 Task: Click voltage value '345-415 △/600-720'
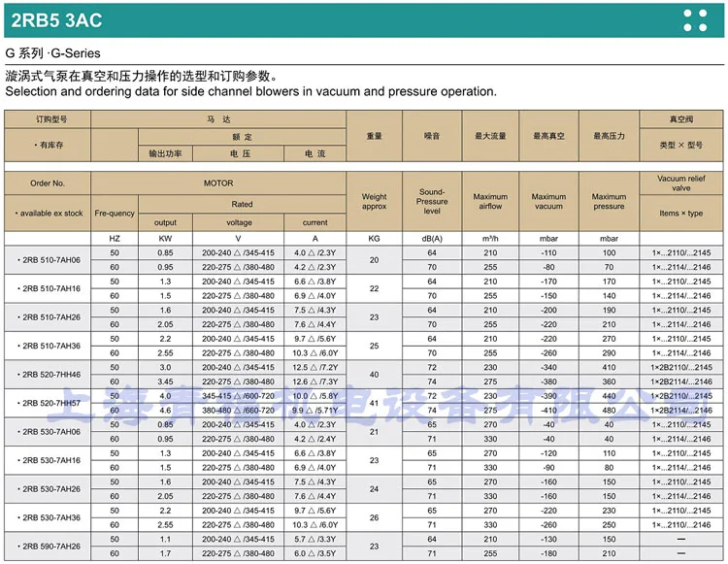(x=238, y=396)
